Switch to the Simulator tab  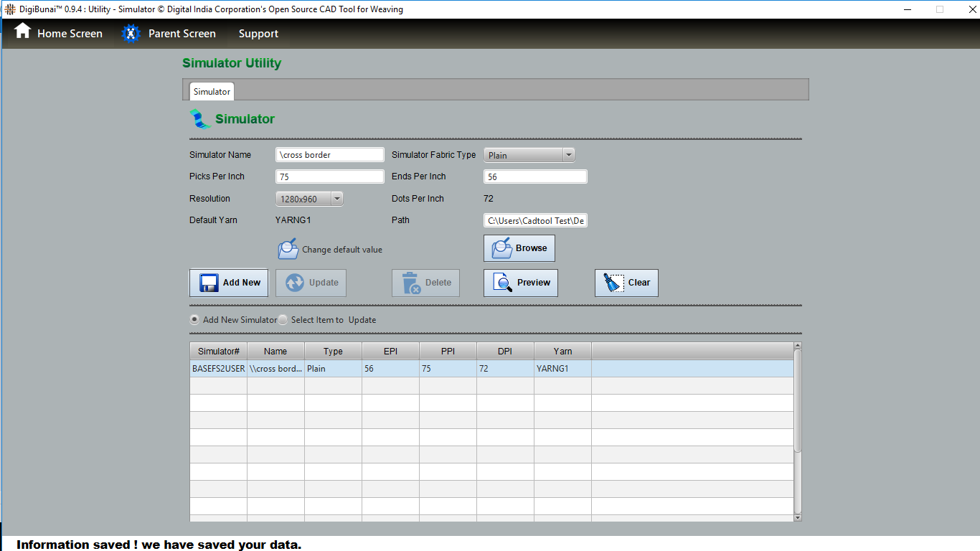pos(212,92)
